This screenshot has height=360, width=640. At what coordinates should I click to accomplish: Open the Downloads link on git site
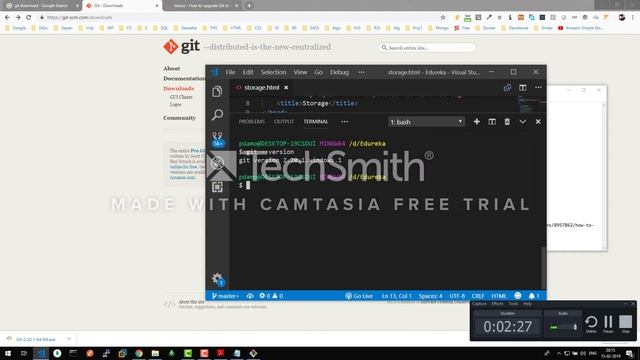(178, 89)
